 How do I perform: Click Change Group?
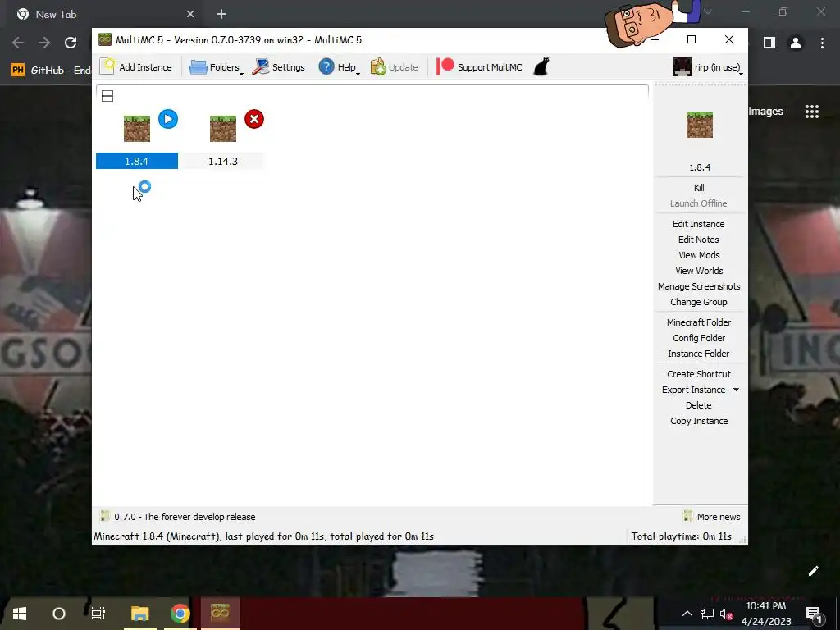(x=699, y=302)
